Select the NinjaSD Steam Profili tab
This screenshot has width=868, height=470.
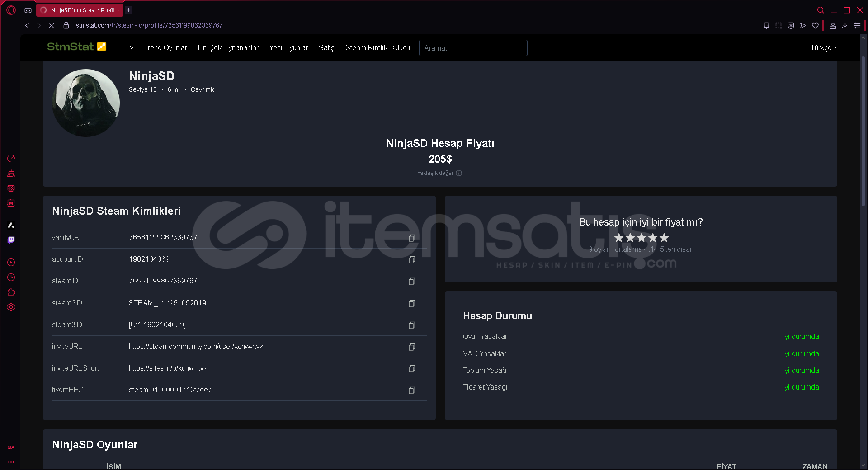[x=80, y=10]
